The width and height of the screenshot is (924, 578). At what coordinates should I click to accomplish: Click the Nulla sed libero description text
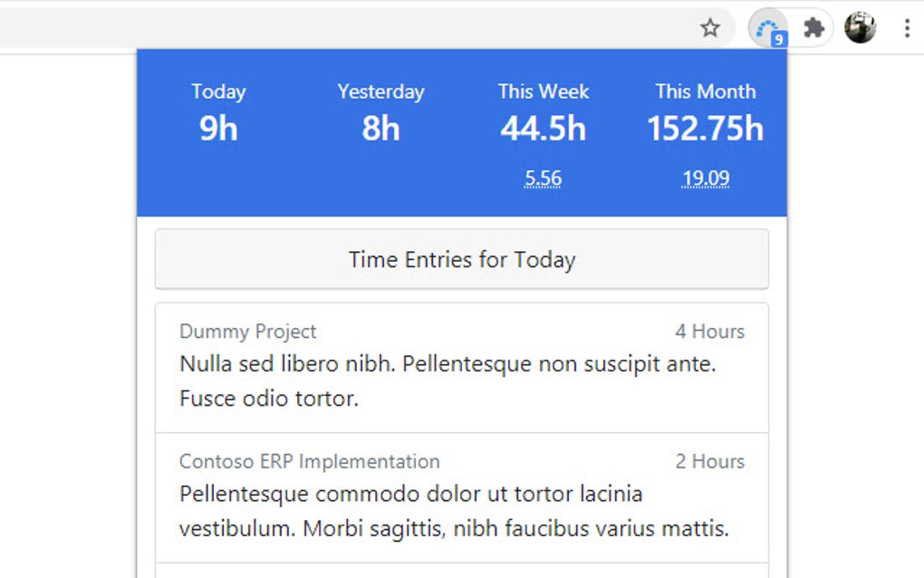point(448,381)
